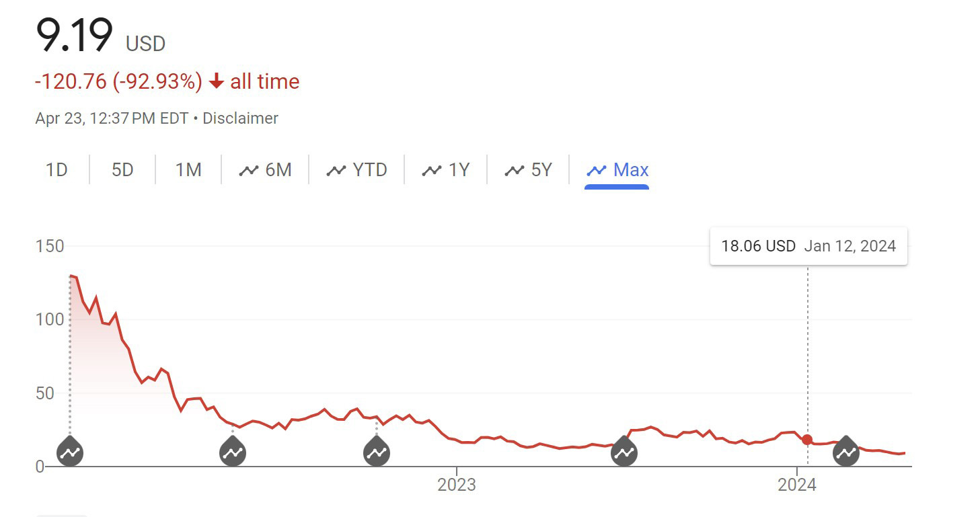
Task: Switch chart to the 6M range
Action: (266, 170)
